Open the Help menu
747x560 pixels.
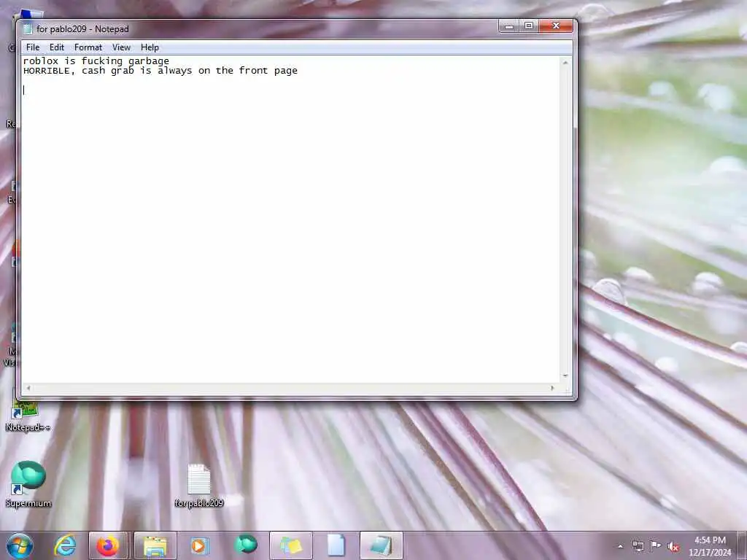[150, 47]
